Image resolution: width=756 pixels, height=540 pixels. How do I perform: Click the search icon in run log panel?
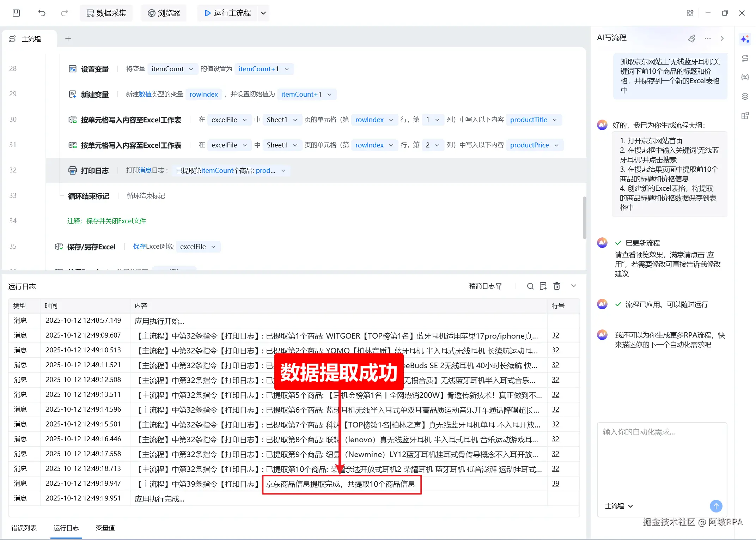pyautogui.click(x=530, y=286)
